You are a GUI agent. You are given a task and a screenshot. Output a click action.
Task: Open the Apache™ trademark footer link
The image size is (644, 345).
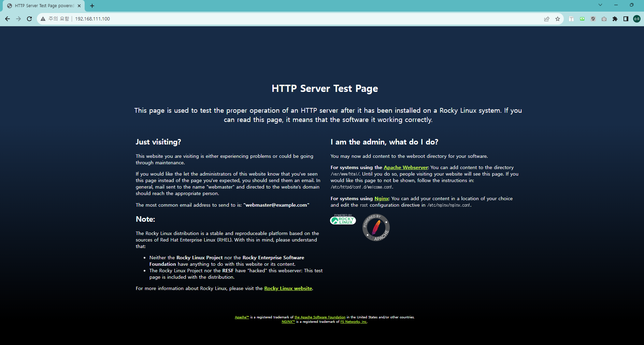tap(242, 317)
